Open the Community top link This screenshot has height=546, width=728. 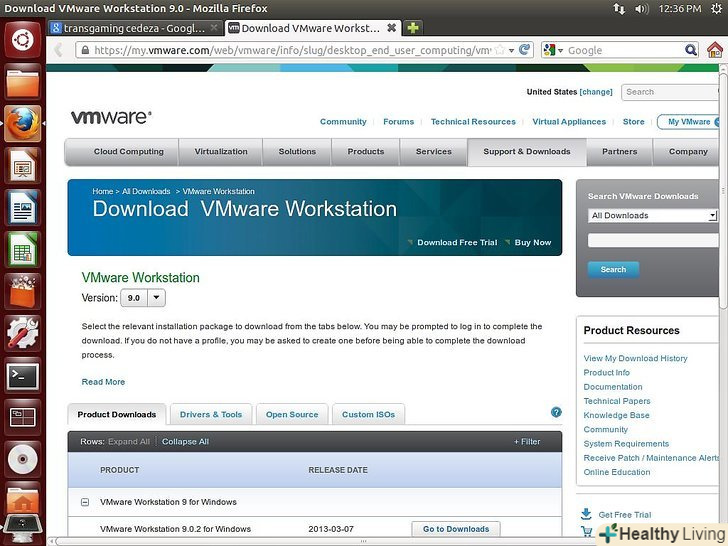click(x=343, y=122)
